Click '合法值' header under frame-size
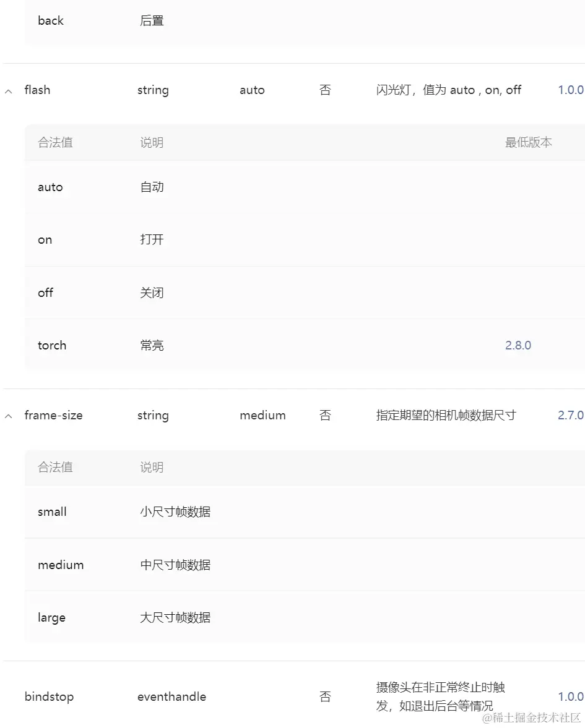 55,467
